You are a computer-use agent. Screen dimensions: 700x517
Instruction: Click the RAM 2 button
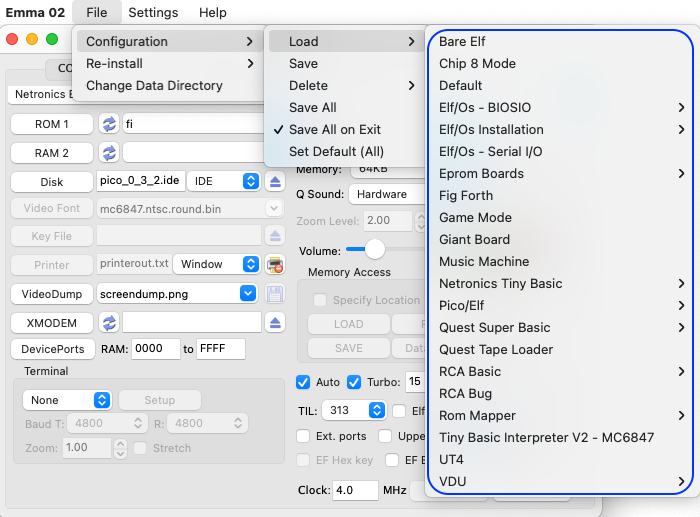(x=52, y=153)
